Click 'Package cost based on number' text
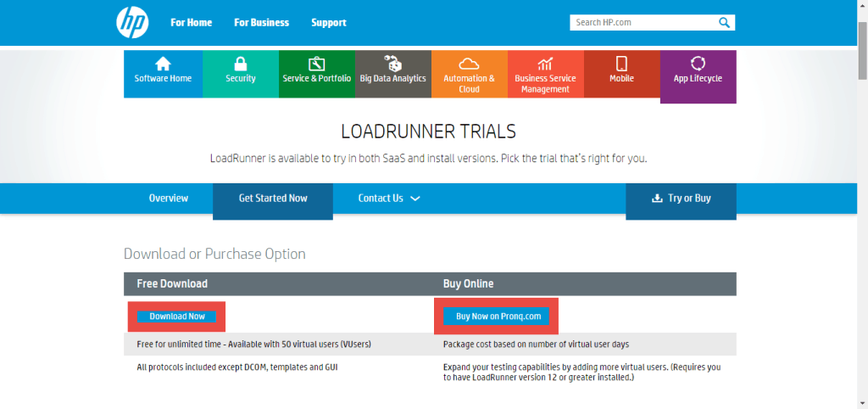868x409 pixels. (536, 345)
